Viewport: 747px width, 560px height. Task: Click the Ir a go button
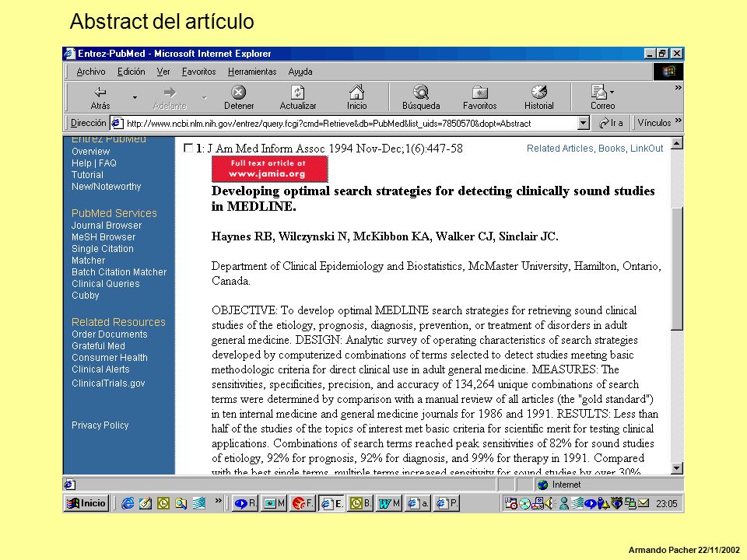(612, 123)
